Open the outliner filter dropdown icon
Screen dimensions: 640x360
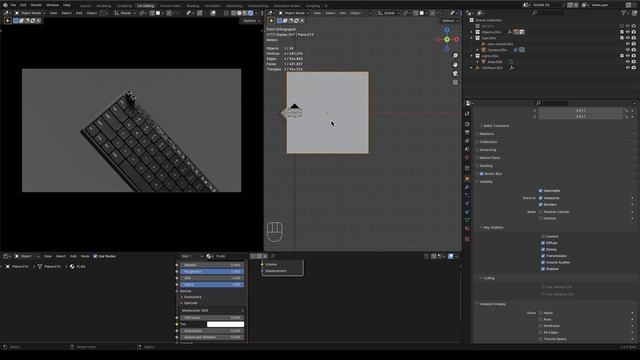[625, 13]
